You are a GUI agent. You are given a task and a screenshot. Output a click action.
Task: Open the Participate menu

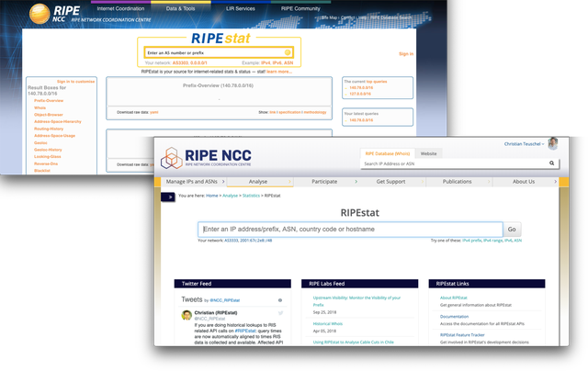(324, 182)
